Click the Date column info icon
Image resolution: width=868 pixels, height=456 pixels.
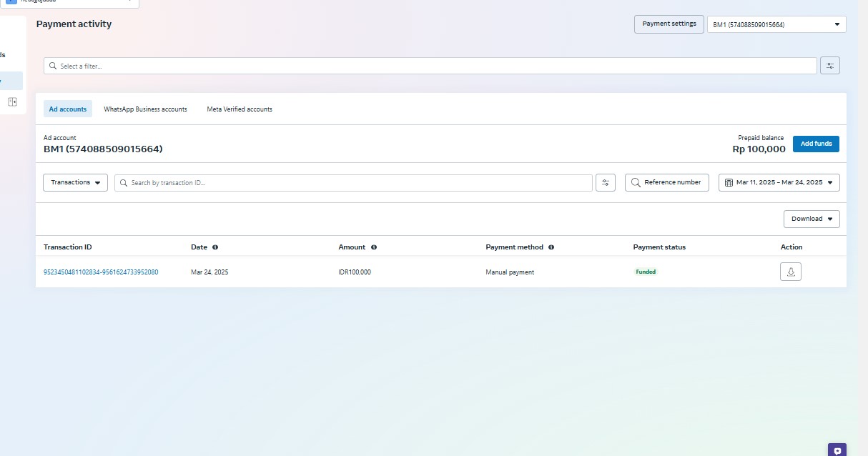(x=215, y=247)
